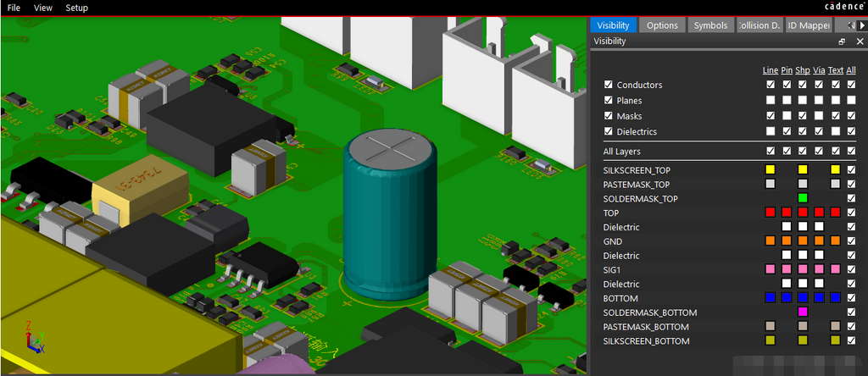Toggle the Planes category checkbox

coord(609,101)
